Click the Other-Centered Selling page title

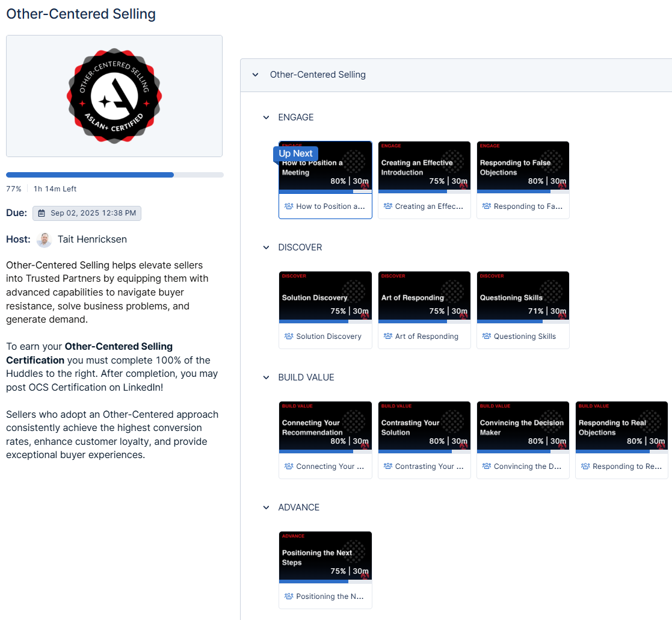click(x=81, y=14)
